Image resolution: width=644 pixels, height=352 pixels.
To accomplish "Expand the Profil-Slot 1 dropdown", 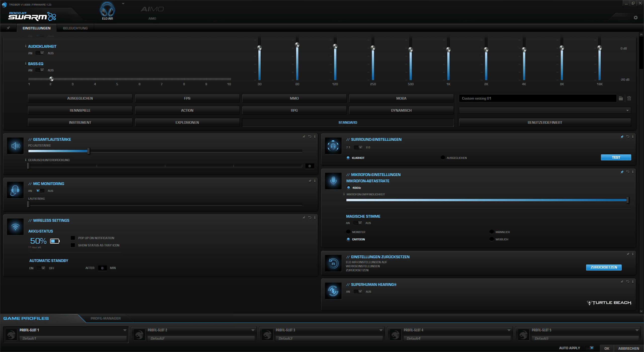I will point(125,330).
